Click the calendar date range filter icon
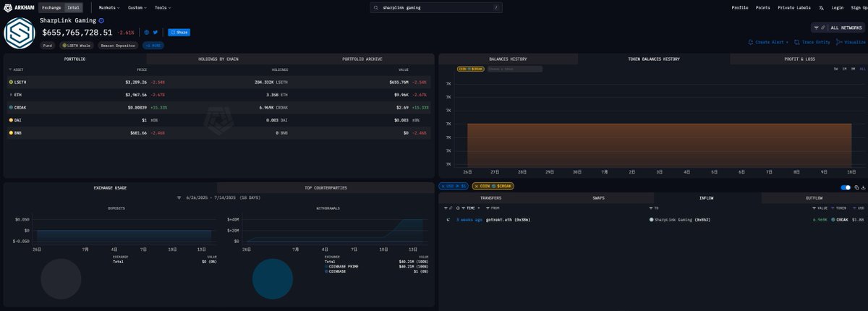Viewport: 868px width, 311px height. click(x=179, y=197)
